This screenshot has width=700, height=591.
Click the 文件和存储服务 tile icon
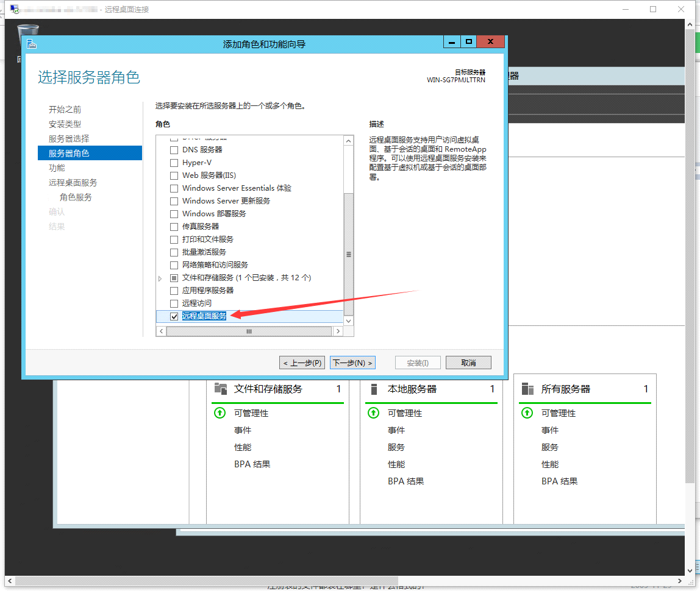click(220, 389)
